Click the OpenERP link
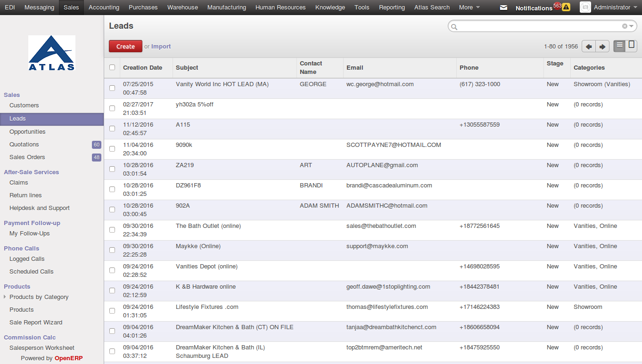The image size is (642, 364). coord(68,358)
